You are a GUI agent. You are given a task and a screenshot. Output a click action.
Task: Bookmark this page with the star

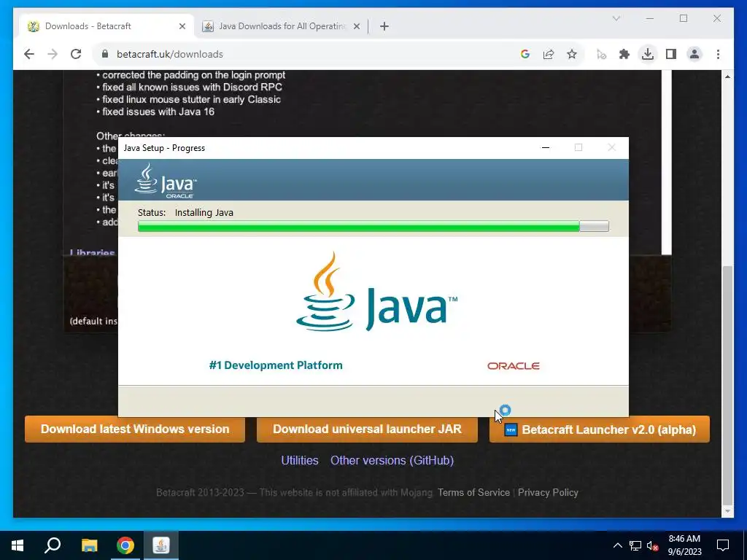click(x=572, y=54)
